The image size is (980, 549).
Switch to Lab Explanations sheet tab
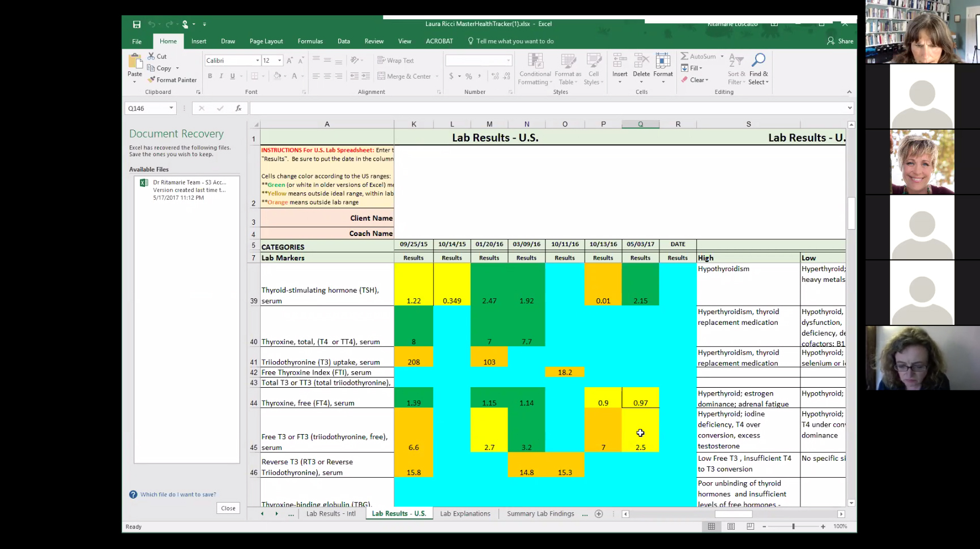tap(465, 514)
